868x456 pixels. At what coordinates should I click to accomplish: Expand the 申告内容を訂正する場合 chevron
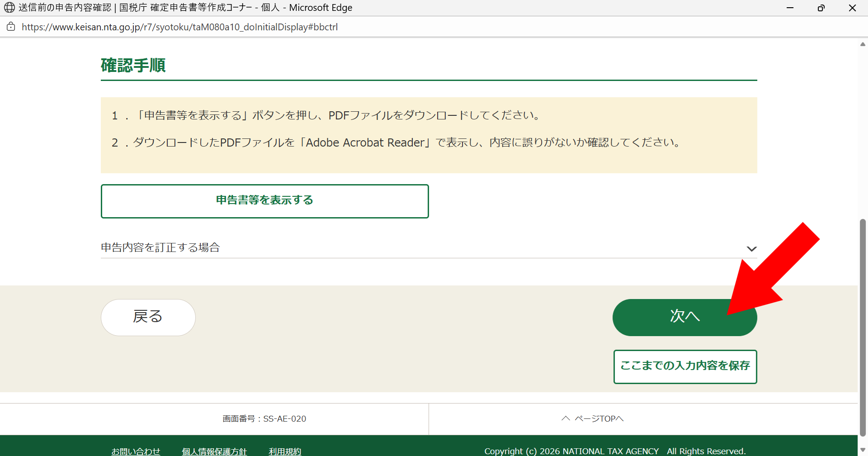point(752,248)
